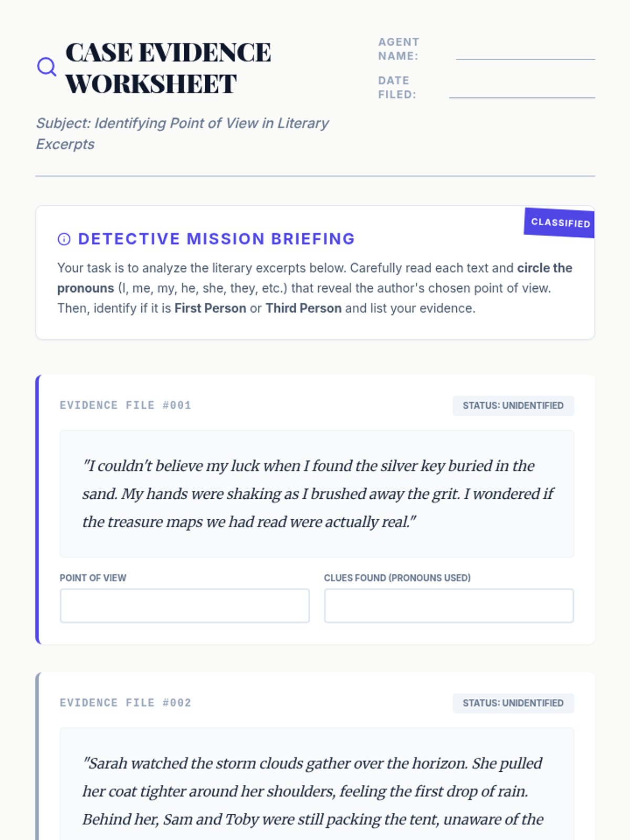The height and width of the screenshot is (840, 630).
Task: Click the worksheet subject subtitle
Action: pyautogui.click(x=182, y=133)
